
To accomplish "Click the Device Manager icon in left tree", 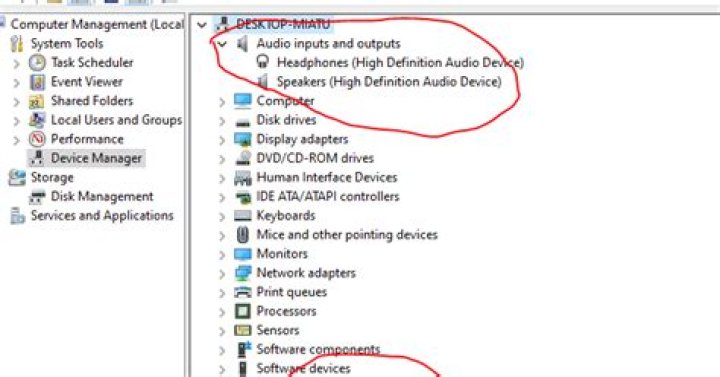I will (37, 158).
